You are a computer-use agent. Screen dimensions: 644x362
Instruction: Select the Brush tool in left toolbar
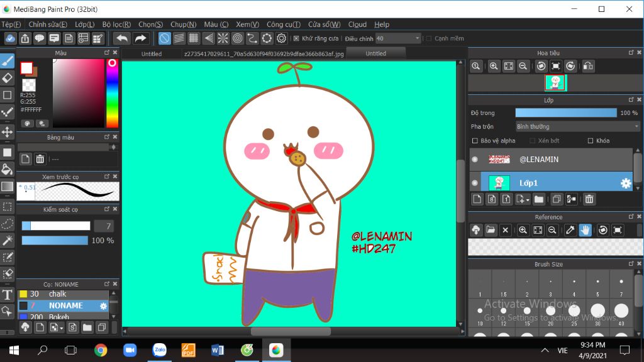click(x=8, y=61)
